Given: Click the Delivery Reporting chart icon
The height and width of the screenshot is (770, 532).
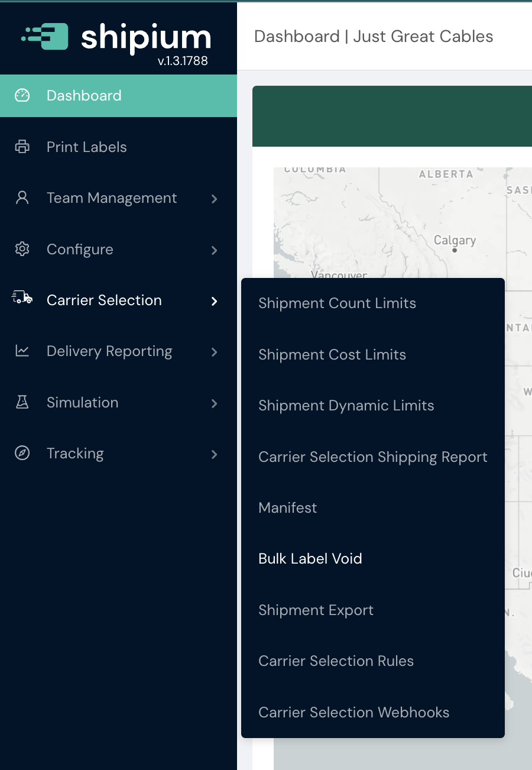Looking at the screenshot, I should (x=22, y=351).
